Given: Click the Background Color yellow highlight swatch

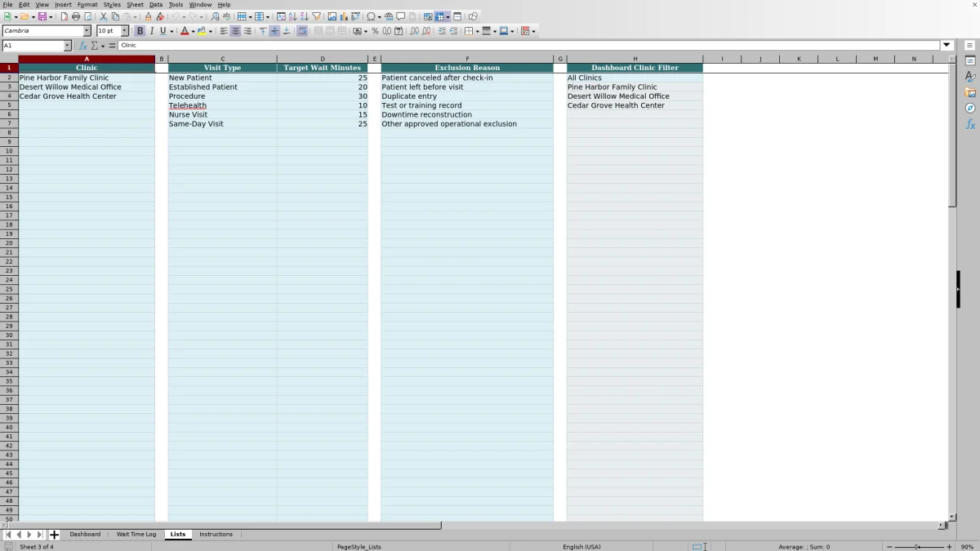Looking at the screenshot, I should coord(202,31).
